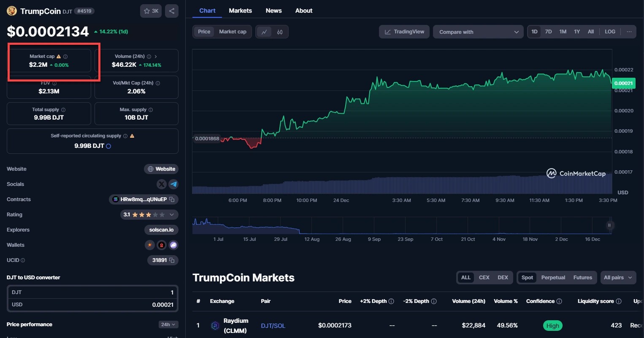Screen dimensions: 644x338
Task: Set the chart range to 1D
Action: [x=534, y=32]
